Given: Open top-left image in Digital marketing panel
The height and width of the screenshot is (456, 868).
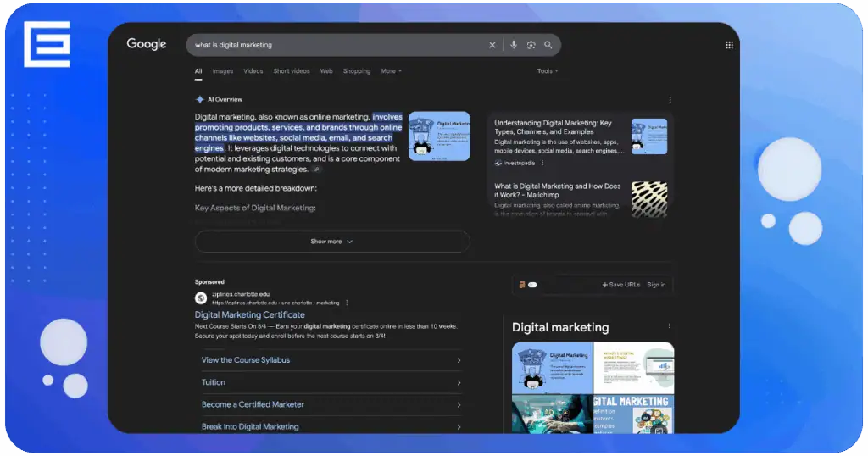Looking at the screenshot, I should [552, 368].
